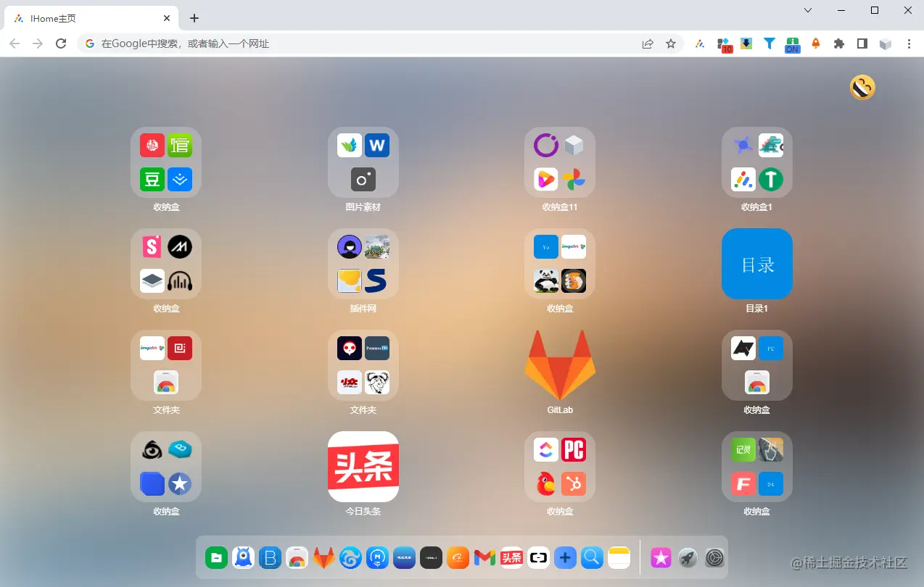Open the 图片素材 folder
This screenshot has width=924, height=587.
tap(363, 162)
